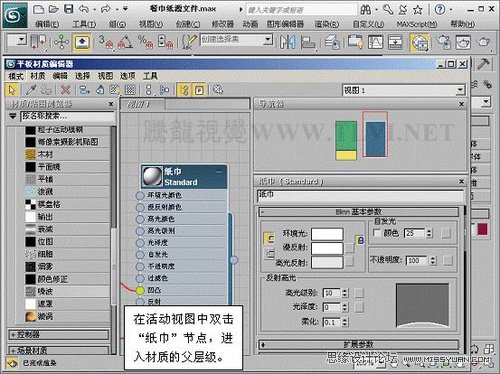
Task: Open the selection filter dropdown on main toolbar
Action: (21, 40)
